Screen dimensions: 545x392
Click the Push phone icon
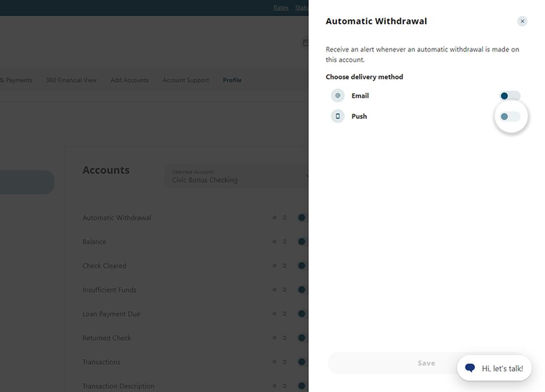[x=338, y=116]
